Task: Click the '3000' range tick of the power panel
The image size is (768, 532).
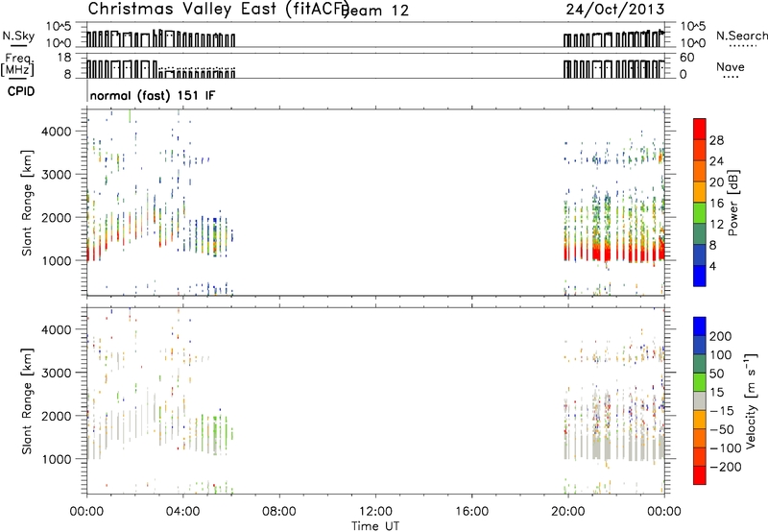Action: point(56,175)
